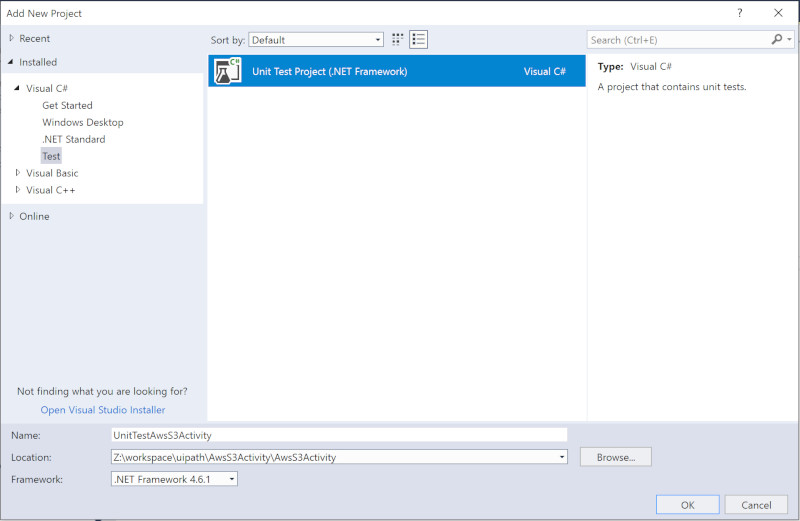Collapse the Visual C# node
Screen dimensions: 800x521
(x=18, y=88)
